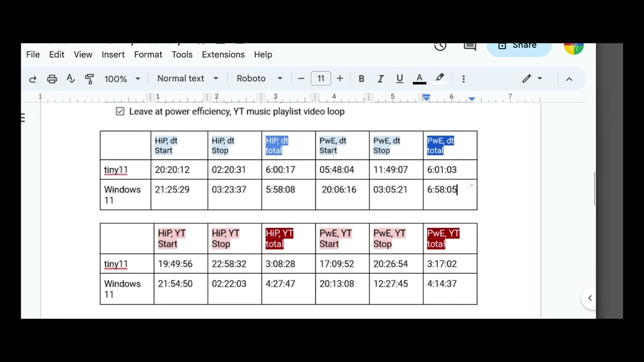Toggle Bold formatting
This screenshot has width=644, height=362.
tap(361, 79)
